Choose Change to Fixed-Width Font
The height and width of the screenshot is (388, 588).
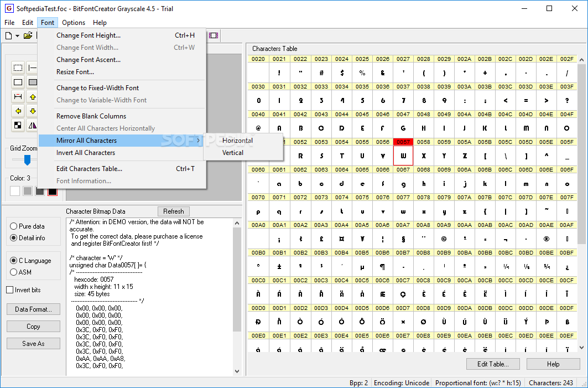tap(122, 88)
